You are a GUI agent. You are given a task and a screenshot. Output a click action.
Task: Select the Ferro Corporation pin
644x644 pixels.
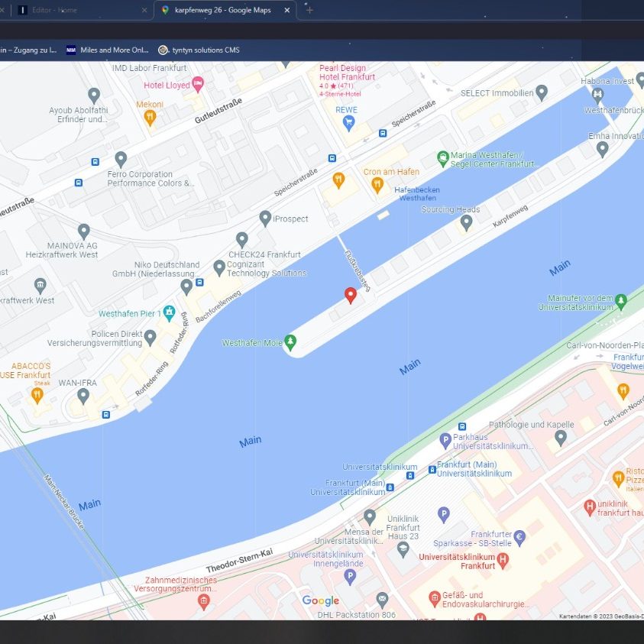pyautogui.click(x=121, y=160)
